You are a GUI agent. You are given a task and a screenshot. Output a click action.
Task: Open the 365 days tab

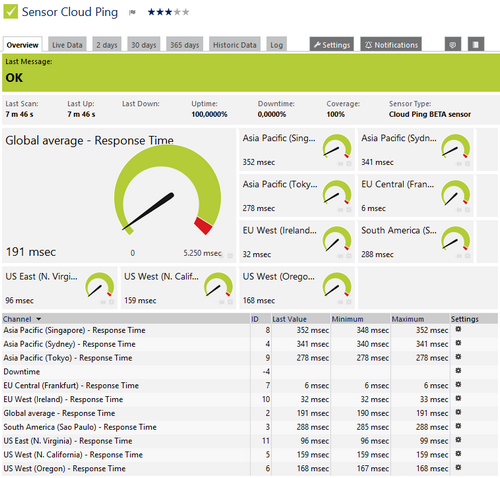point(185,45)
